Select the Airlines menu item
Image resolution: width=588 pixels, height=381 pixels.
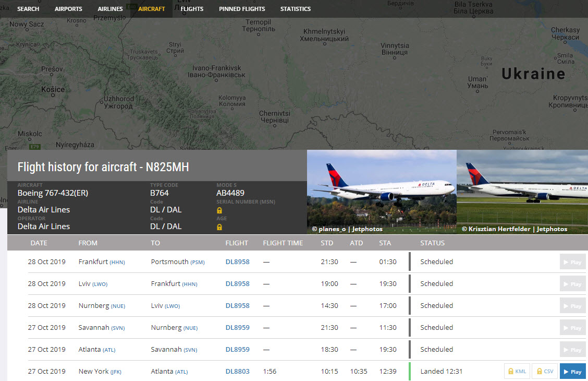point(110,9)
